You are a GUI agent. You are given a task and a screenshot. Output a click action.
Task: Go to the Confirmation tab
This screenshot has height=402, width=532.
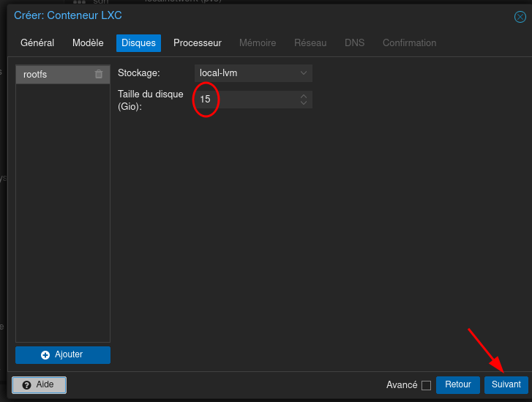pos(409,43)
